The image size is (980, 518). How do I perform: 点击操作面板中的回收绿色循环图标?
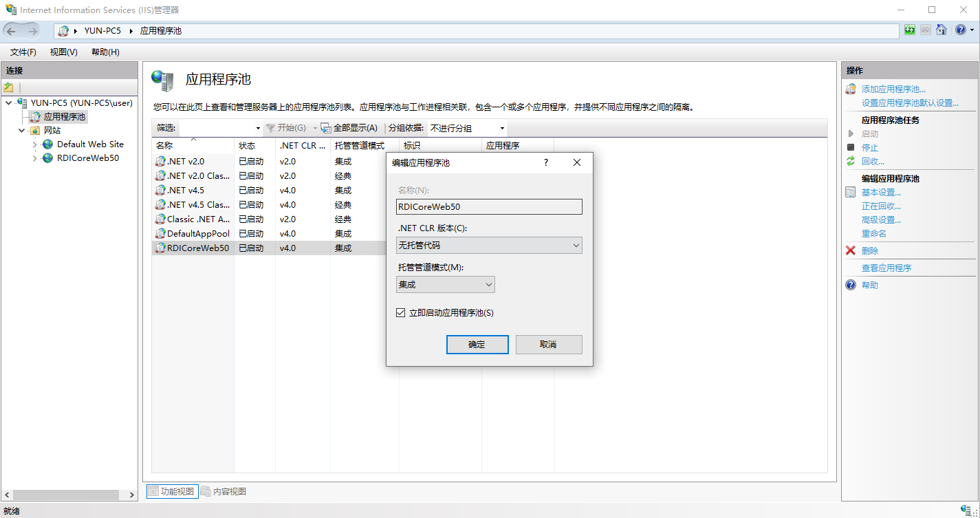[849, 161]
